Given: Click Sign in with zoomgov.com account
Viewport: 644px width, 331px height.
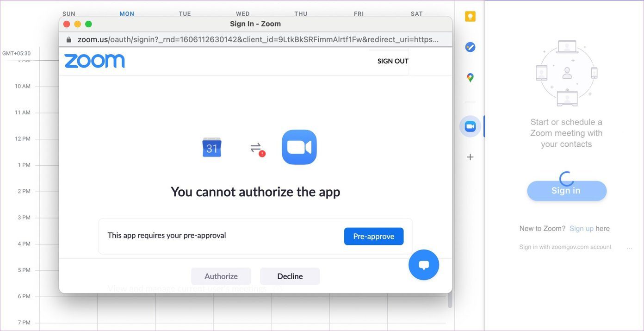Looking at the screenshot, I should coord(565,247).
